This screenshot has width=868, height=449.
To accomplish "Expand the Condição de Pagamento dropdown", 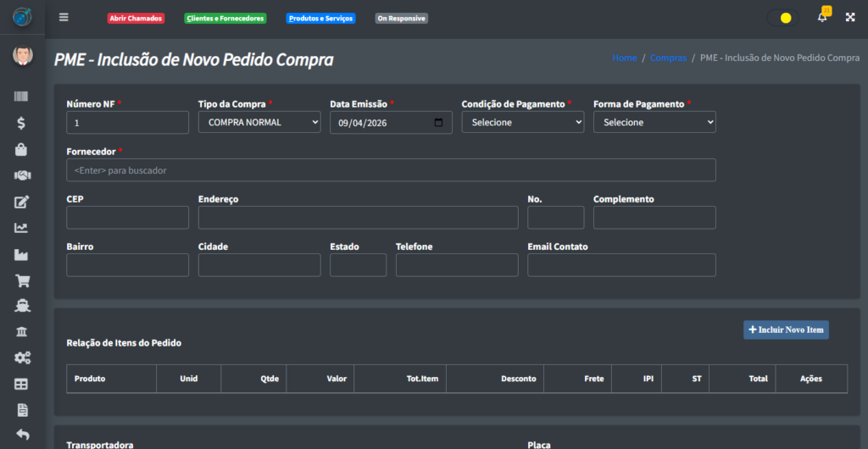I will 522,122.
